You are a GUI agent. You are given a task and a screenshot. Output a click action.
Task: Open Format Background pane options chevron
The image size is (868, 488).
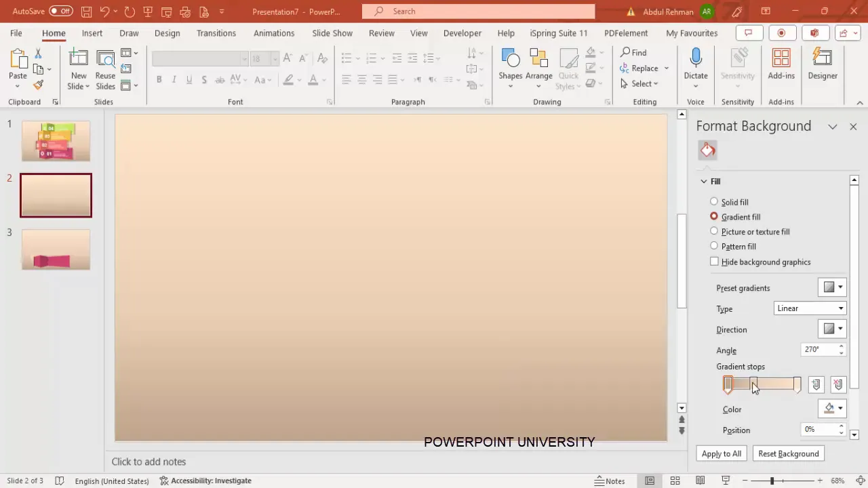pyautogui.click(x=833, y=127)
